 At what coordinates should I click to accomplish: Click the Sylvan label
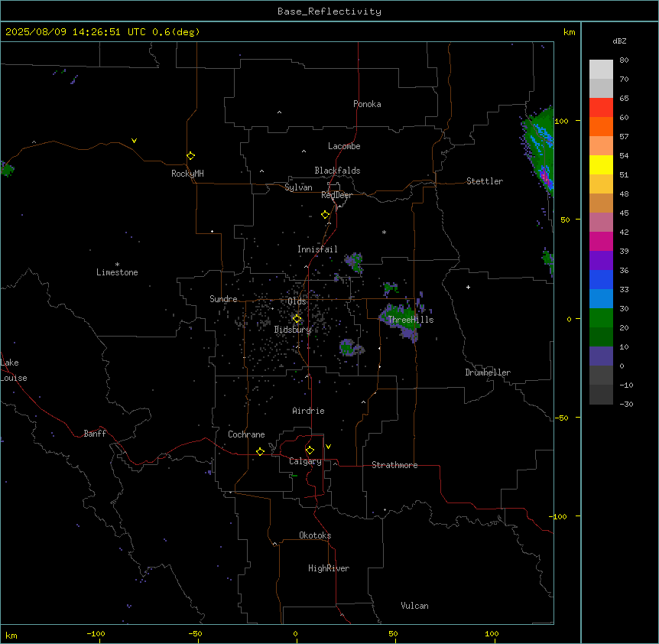[298, 187]
